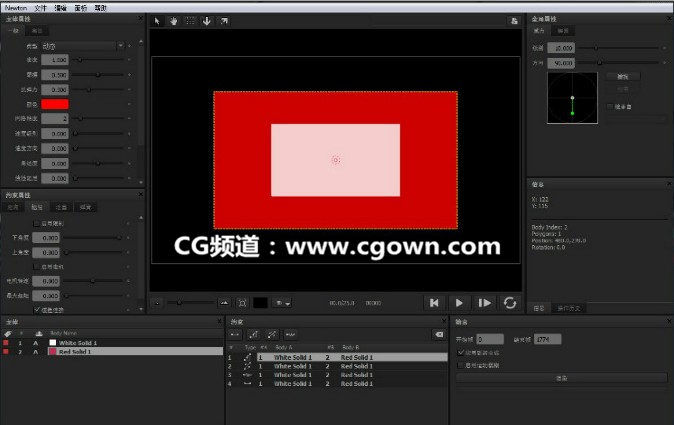Toggle the unchecked checkbox in export panel
Viewport: 674px width, 425px height.
(461, 365)
